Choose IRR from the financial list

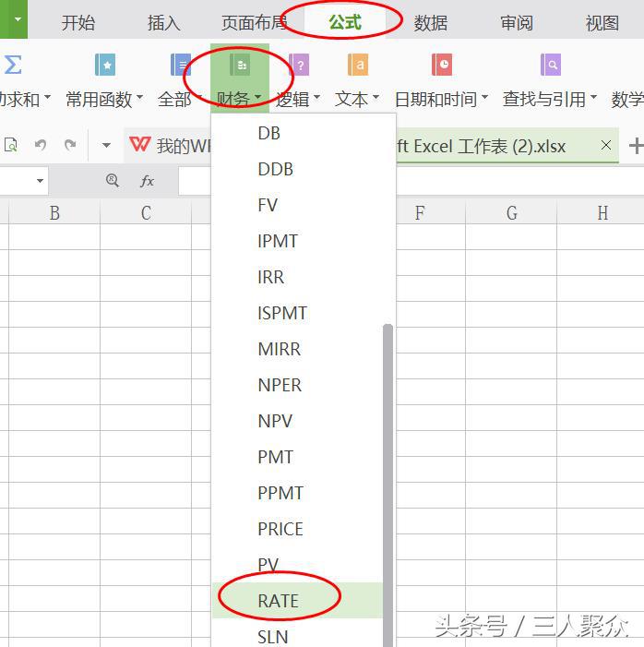pyautogui.click(x=297, y=277)
